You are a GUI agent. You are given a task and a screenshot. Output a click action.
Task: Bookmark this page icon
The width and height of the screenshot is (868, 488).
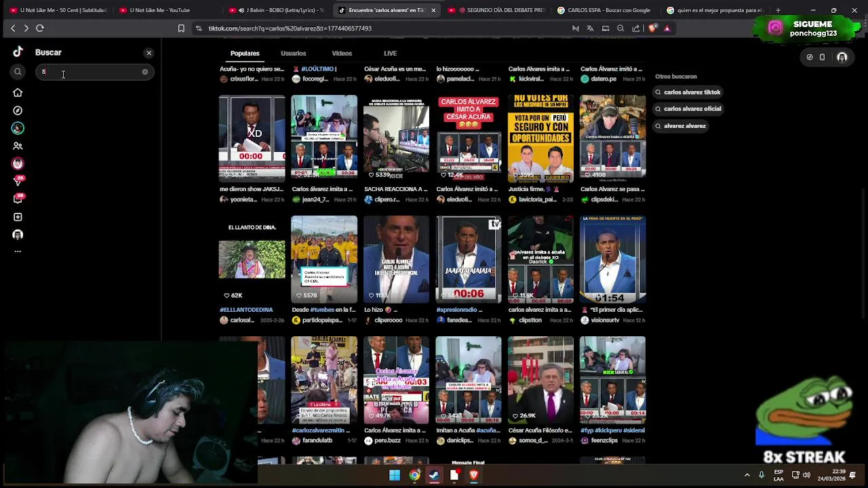181,28
